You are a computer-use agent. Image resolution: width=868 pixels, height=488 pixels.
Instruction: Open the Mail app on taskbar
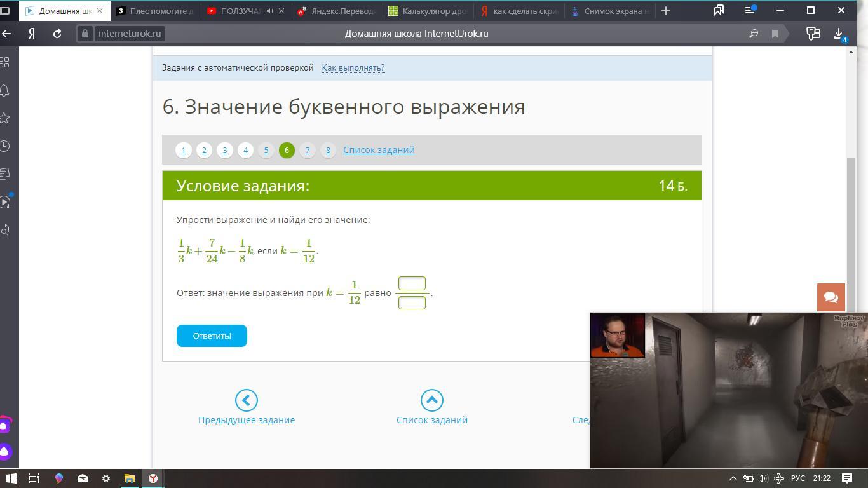(x=83, y=478)
